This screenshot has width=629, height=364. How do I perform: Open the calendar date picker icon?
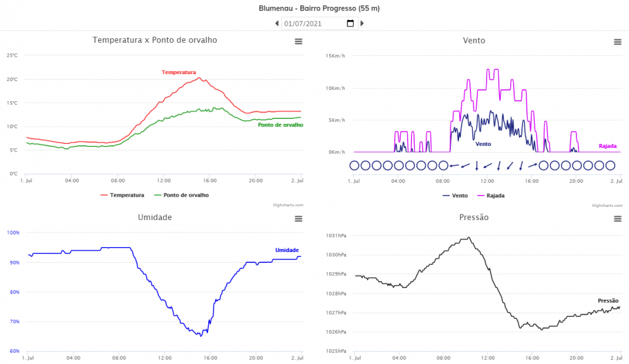coord(350,24)
